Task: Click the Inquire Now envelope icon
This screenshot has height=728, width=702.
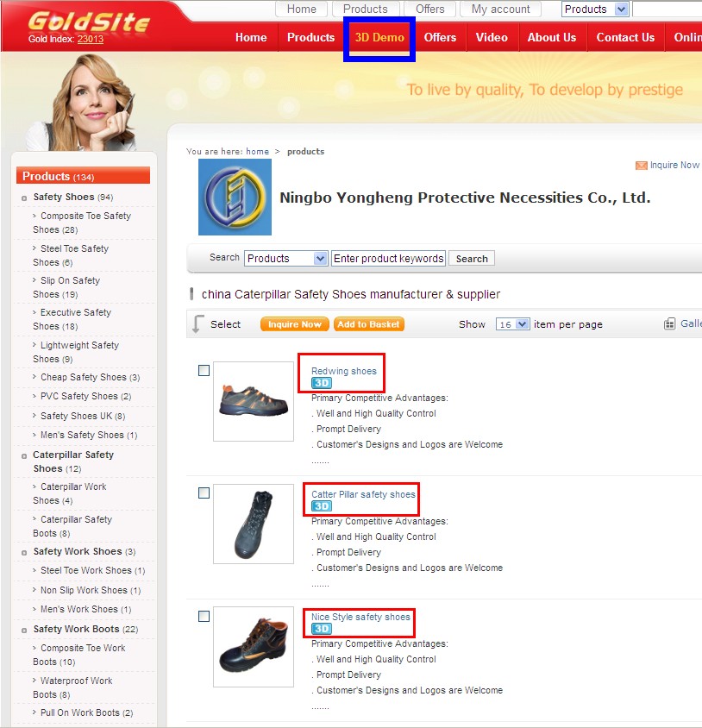Action: tap(641, 166)
